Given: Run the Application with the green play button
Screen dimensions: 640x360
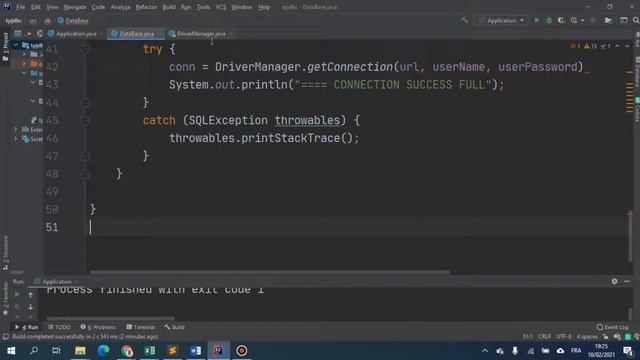Looking at the screenshot, I should click(x=537, y=20).
